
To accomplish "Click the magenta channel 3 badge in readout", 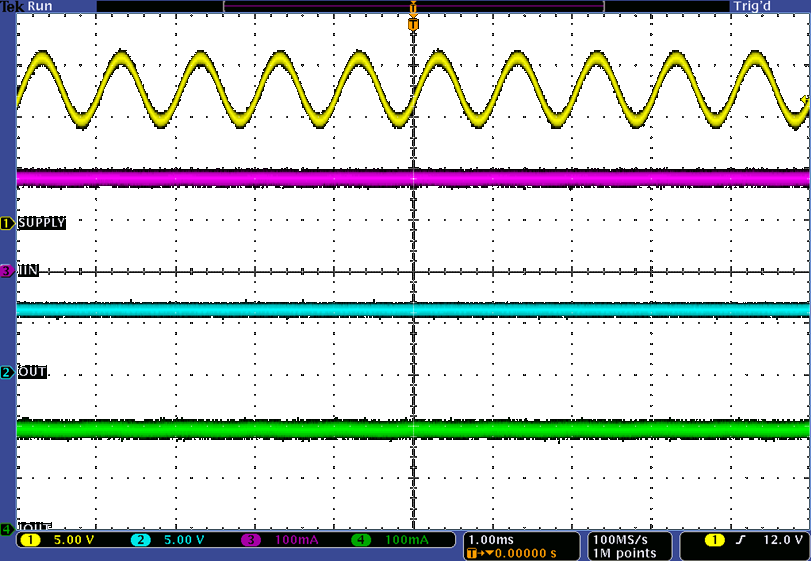I will coord(251,540).
